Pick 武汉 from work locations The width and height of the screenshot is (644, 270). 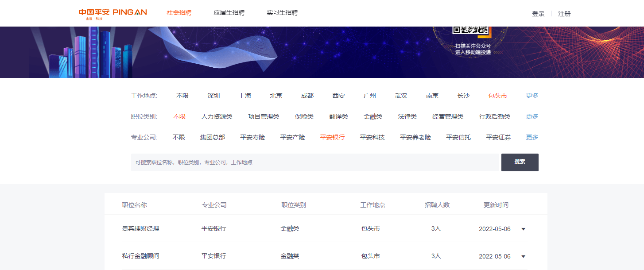[401, 96]
